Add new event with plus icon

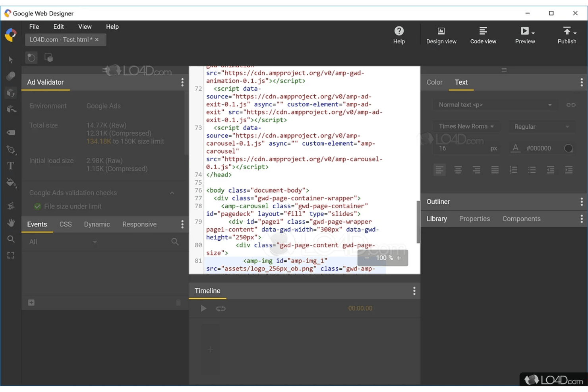31,303
